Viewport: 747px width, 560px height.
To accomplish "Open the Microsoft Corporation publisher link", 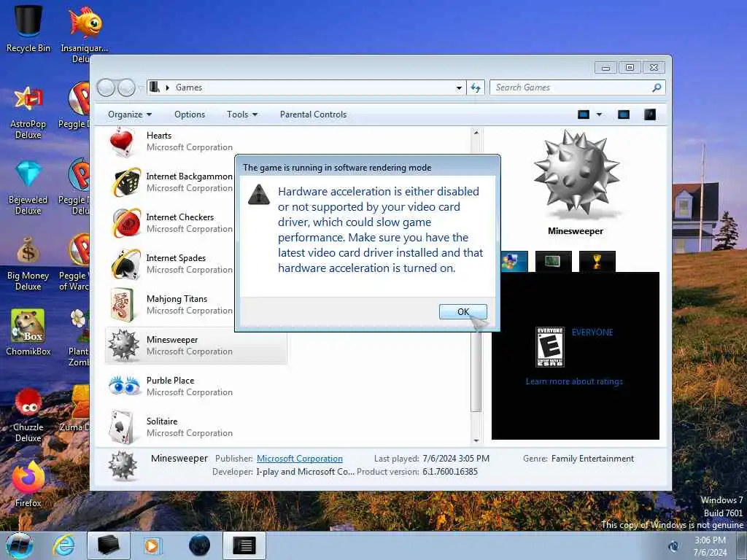I will coord(300,459).
